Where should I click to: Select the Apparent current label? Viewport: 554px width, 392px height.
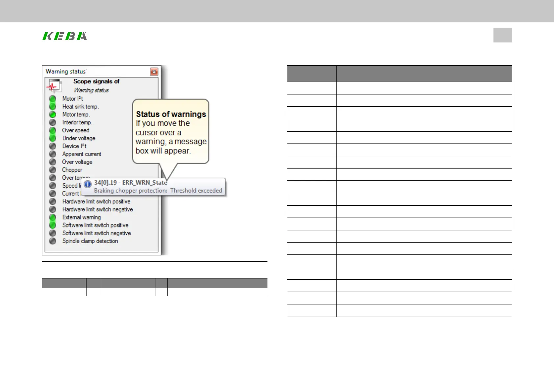(82, 154)
